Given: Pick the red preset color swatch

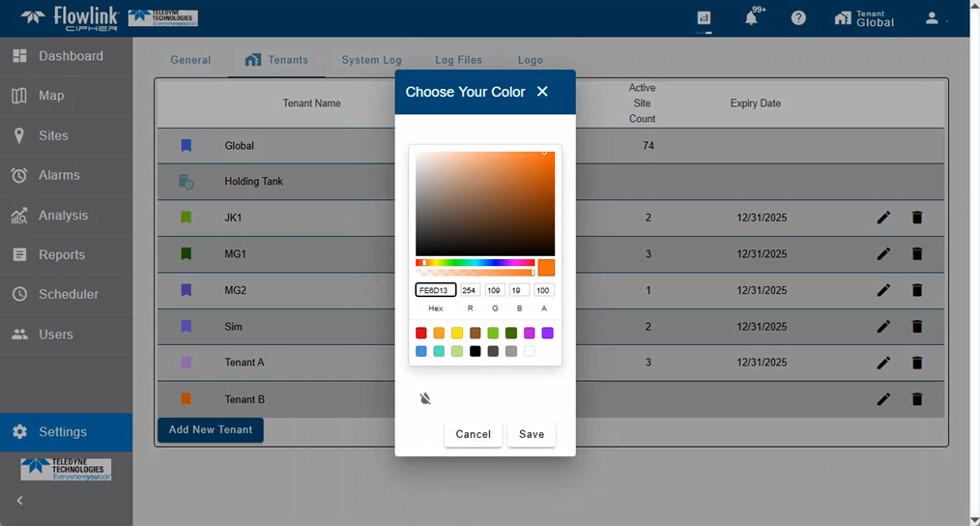Looking at the screenshot, I should [421, 333].
